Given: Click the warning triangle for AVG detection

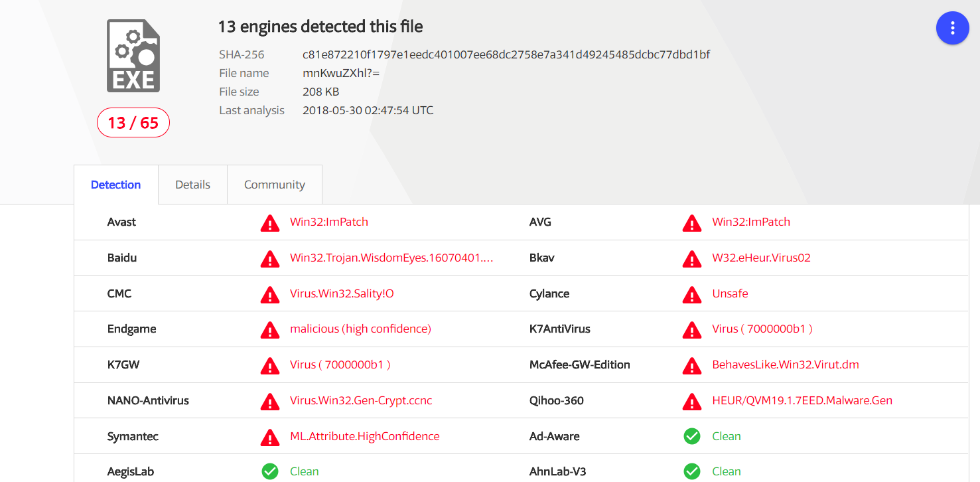Looking at the screenshot, I should pyautogui.click(x=692, y=223).
